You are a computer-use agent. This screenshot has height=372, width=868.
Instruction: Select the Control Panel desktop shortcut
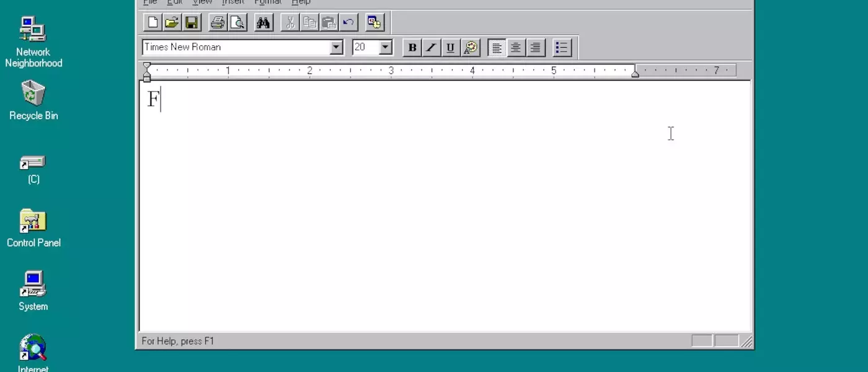tap(33, 228)
